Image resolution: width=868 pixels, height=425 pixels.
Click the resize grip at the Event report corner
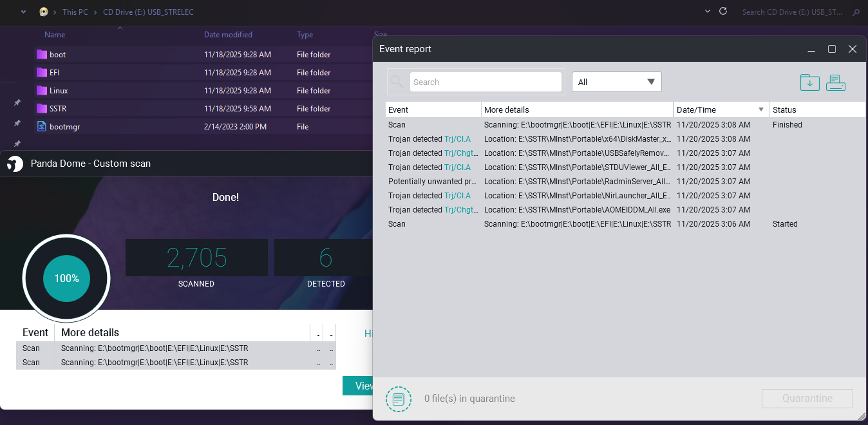(x=861, y=417)
